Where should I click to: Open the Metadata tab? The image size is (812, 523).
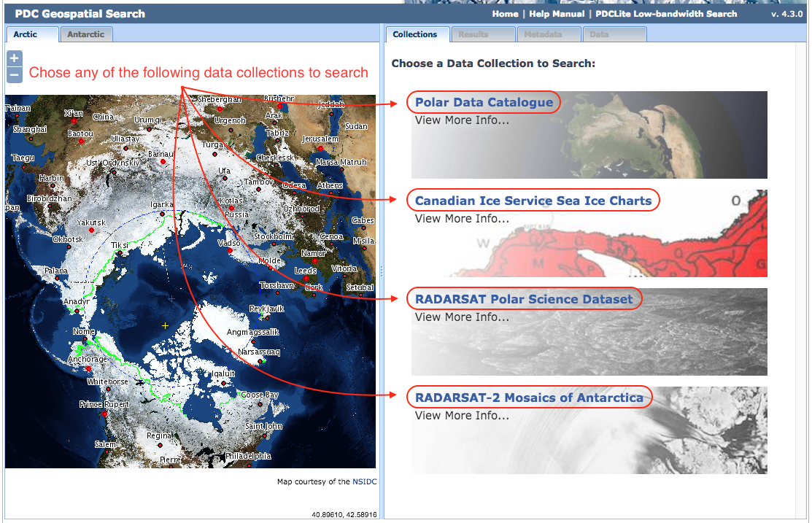coord(548,34)
